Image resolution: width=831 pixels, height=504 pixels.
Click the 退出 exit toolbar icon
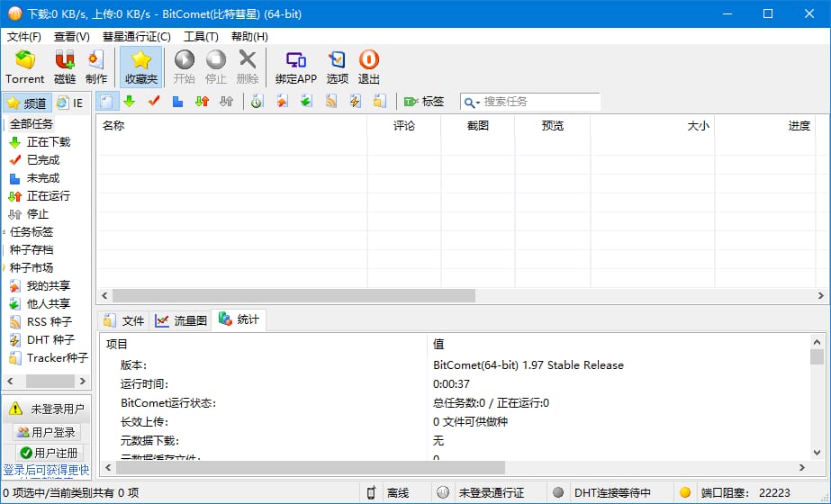pos(369,67)
